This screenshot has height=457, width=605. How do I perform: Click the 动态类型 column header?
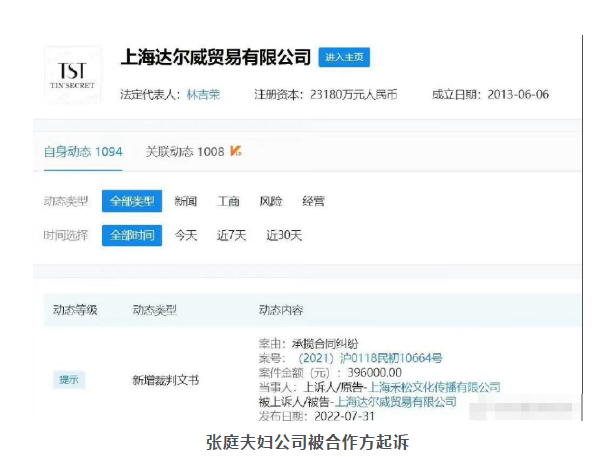tap(155, 310)
